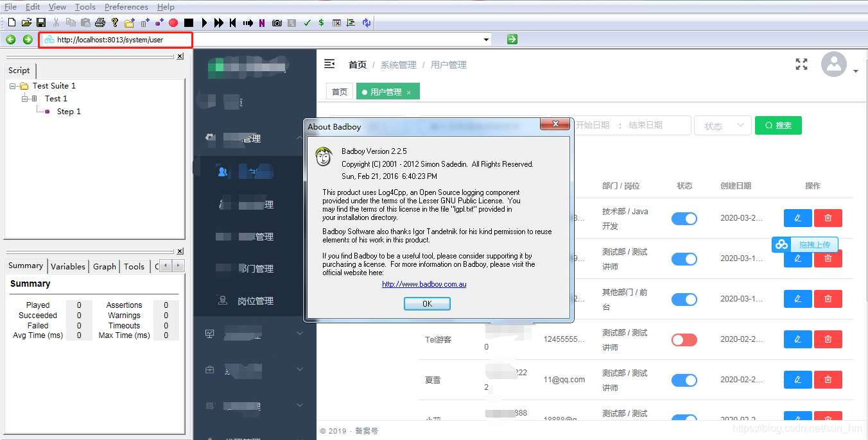Switch to the Tools tab
868x440 pixels.
pos(134,266)
